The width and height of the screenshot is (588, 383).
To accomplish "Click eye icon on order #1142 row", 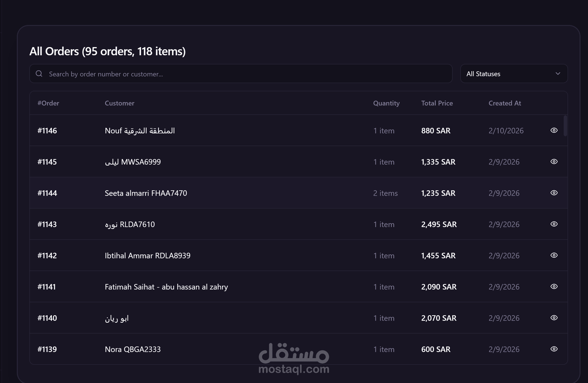I will click(554, 255).
